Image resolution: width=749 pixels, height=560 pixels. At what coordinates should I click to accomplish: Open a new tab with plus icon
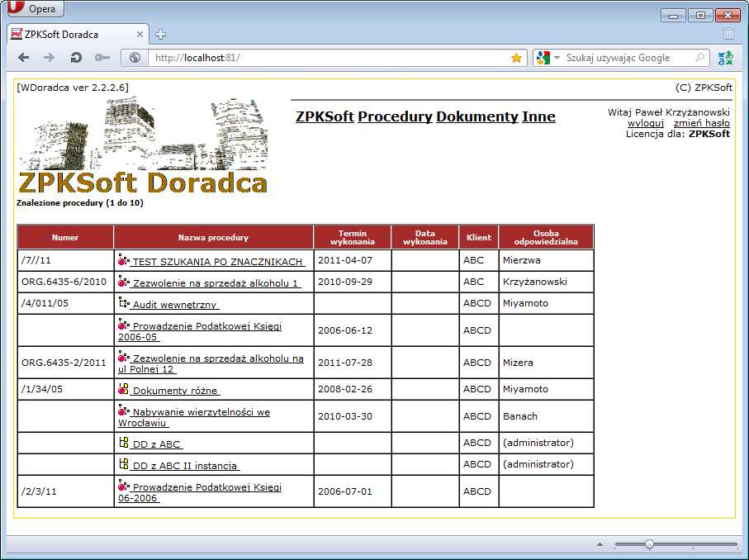click(160, 35)
